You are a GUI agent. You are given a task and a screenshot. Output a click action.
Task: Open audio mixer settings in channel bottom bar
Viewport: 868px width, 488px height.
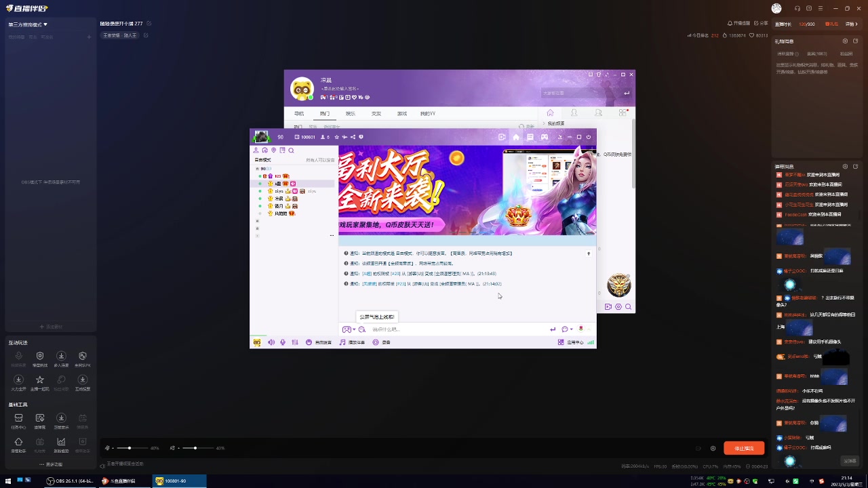294,342
